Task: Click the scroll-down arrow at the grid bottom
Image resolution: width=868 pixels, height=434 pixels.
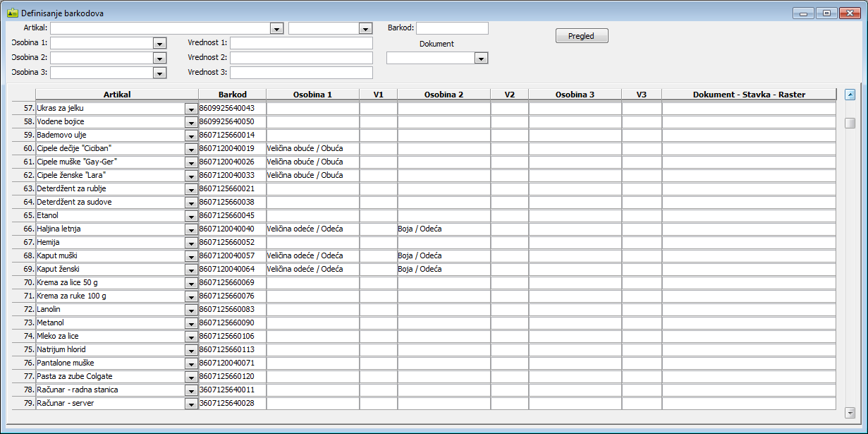Action: [850, 413]
